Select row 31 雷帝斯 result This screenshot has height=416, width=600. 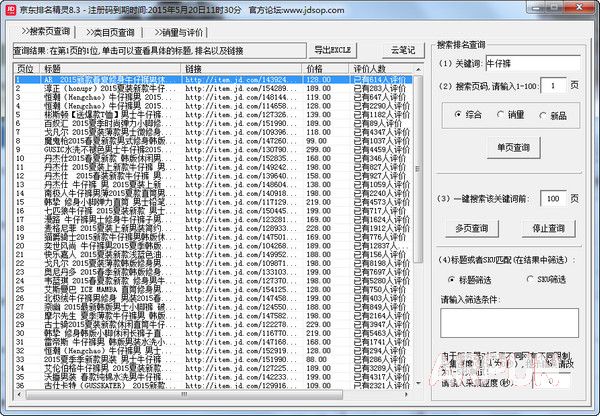[x=214, y=342]
